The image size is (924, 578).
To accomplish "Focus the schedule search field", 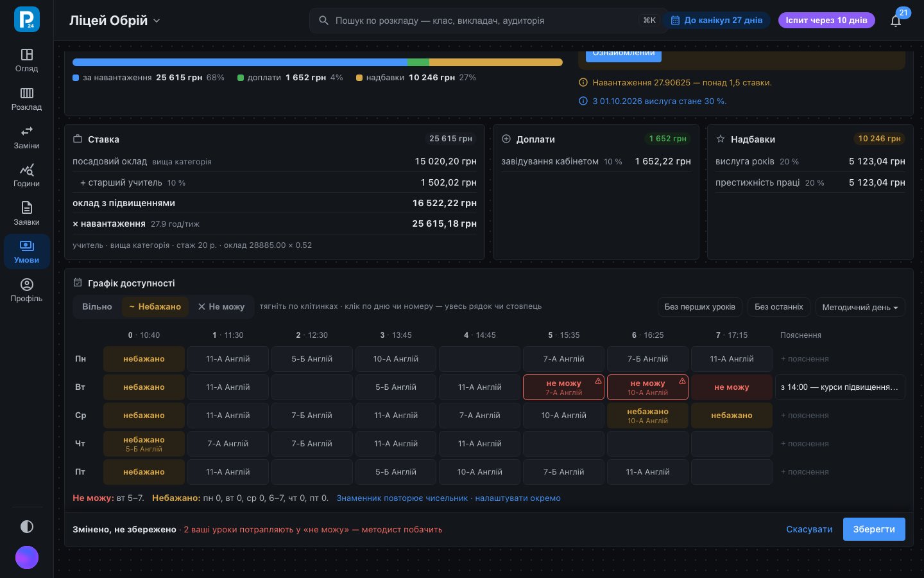I will [490, 21].
